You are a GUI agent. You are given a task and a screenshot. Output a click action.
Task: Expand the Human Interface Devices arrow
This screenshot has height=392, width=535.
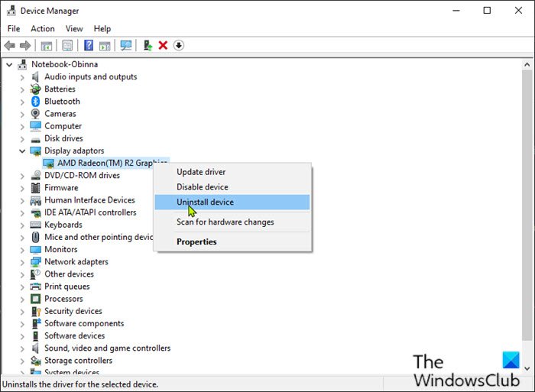[22, 201]
